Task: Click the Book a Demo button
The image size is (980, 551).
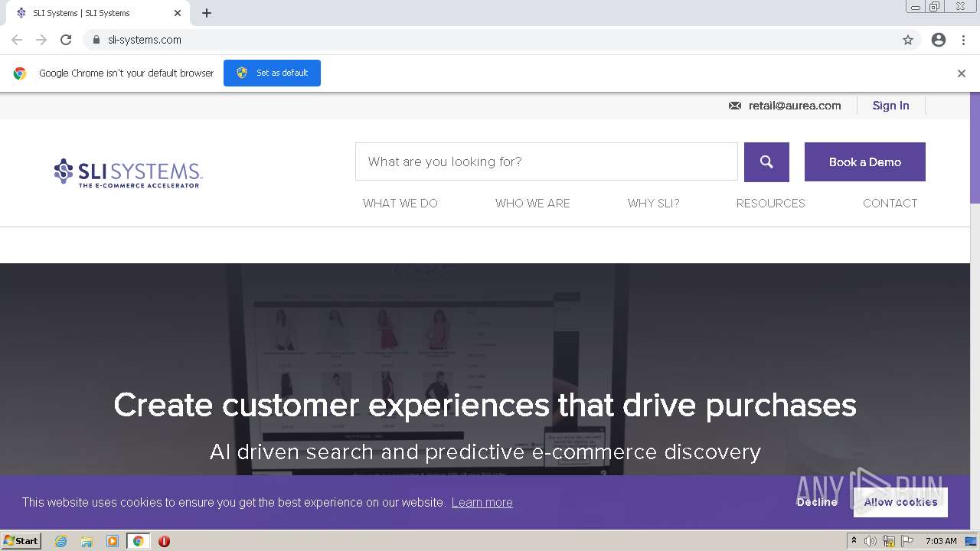Action: (864, 161)
